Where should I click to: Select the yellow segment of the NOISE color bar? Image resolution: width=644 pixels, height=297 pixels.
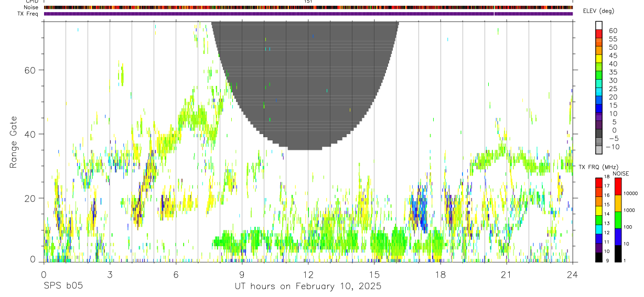tap(618, 203)
